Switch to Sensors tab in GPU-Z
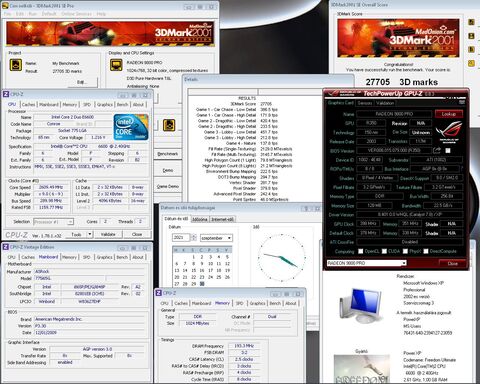Screen dimensions: 480x384 click(x=365, y=103)
